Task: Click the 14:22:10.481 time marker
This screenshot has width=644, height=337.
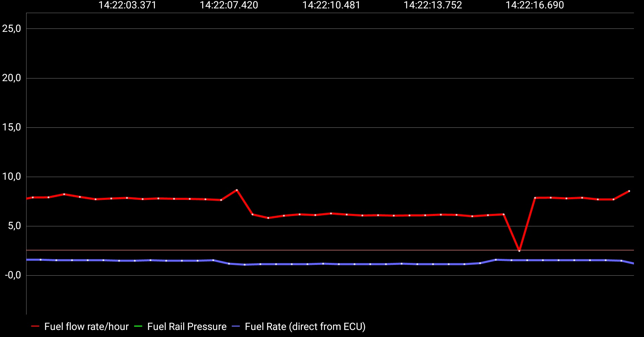Action: (x=331, y=5)
